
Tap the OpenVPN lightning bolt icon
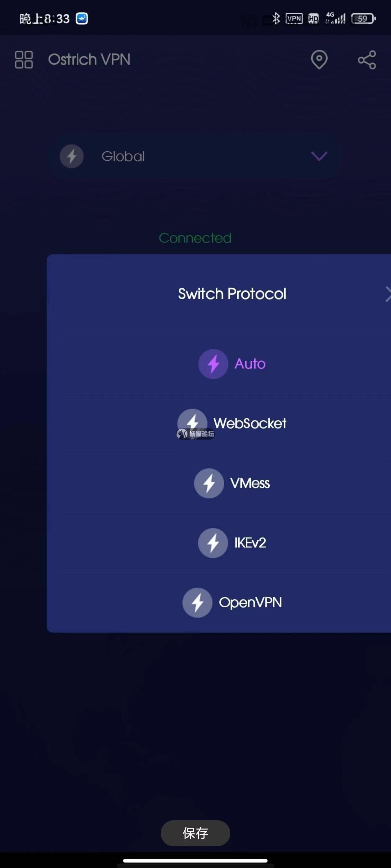[x=197, y=602]
